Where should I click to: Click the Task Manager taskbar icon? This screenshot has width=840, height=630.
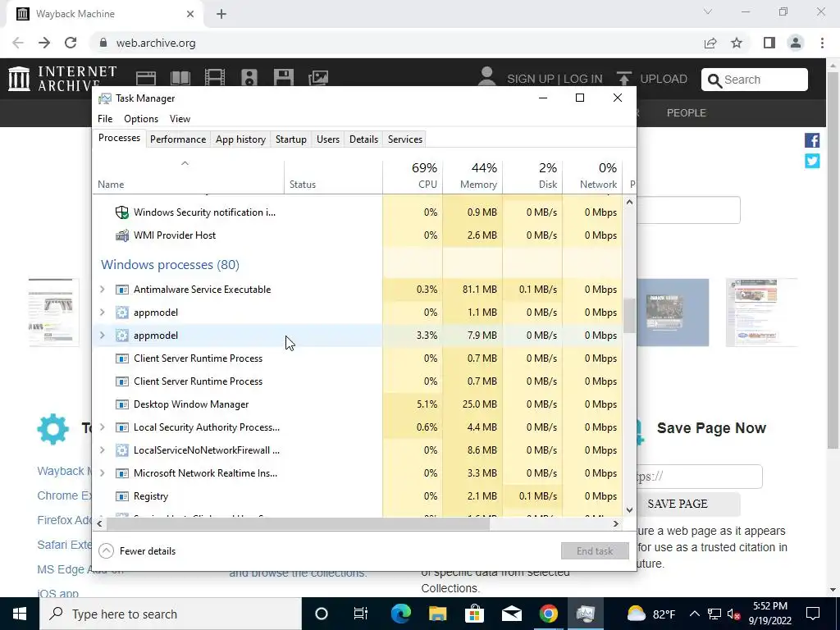coord(586,614)
